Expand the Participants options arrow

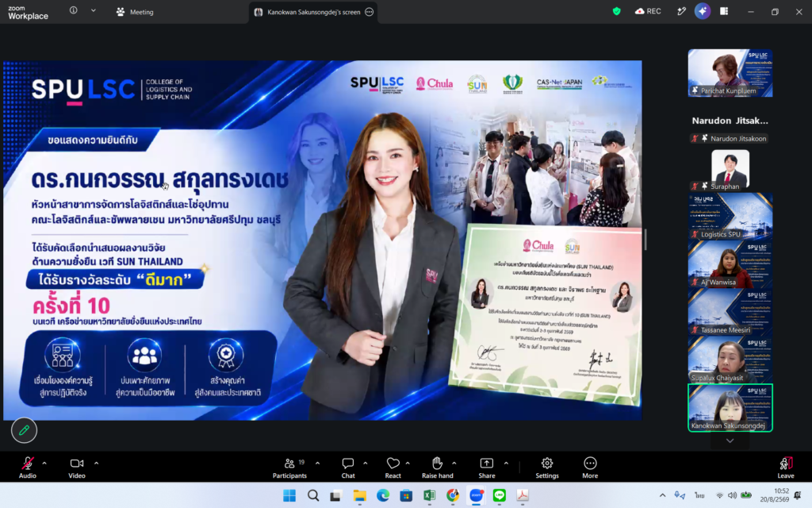coord(317,463)
